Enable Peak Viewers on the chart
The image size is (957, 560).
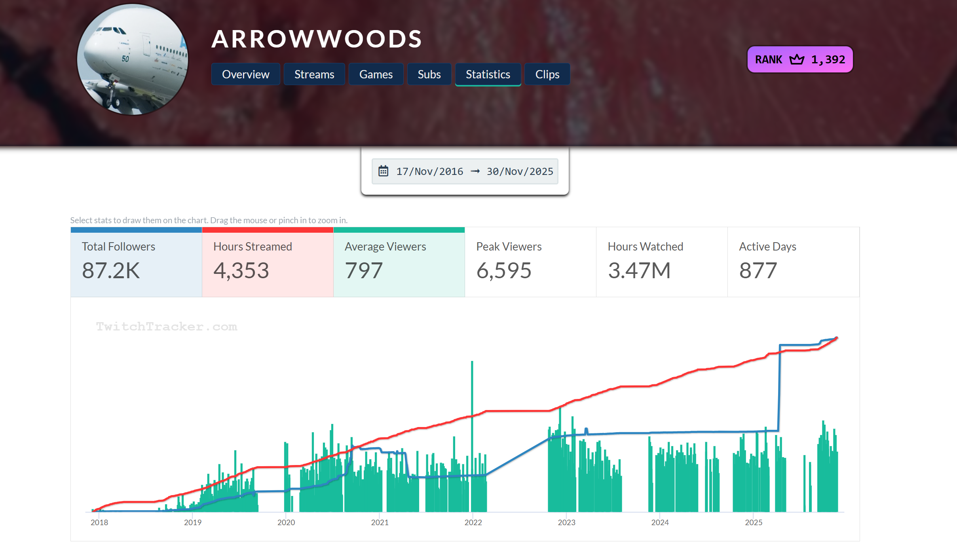[530, 262]
